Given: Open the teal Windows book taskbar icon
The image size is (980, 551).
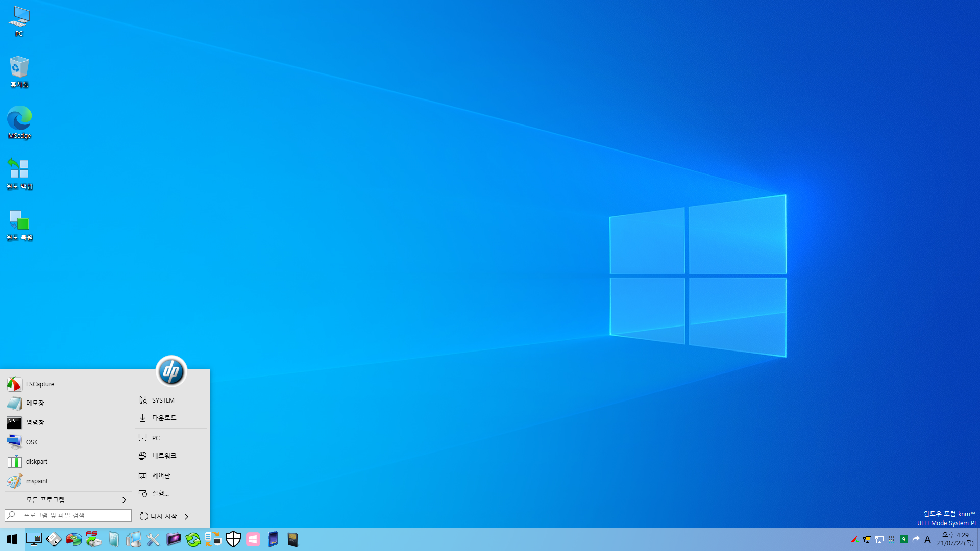Looking at the screenshot, I should [x=113, y=539].
